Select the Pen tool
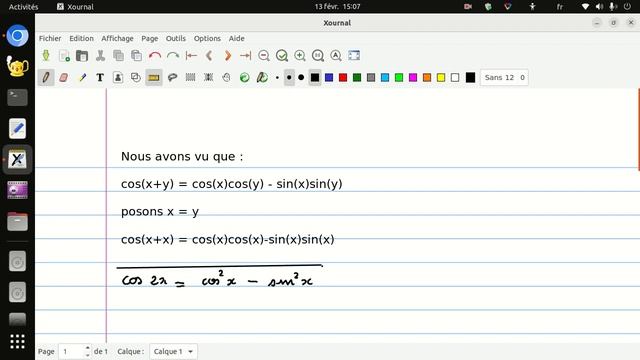The width and height of the screenshot is (640, 360). tap(46, 78)
